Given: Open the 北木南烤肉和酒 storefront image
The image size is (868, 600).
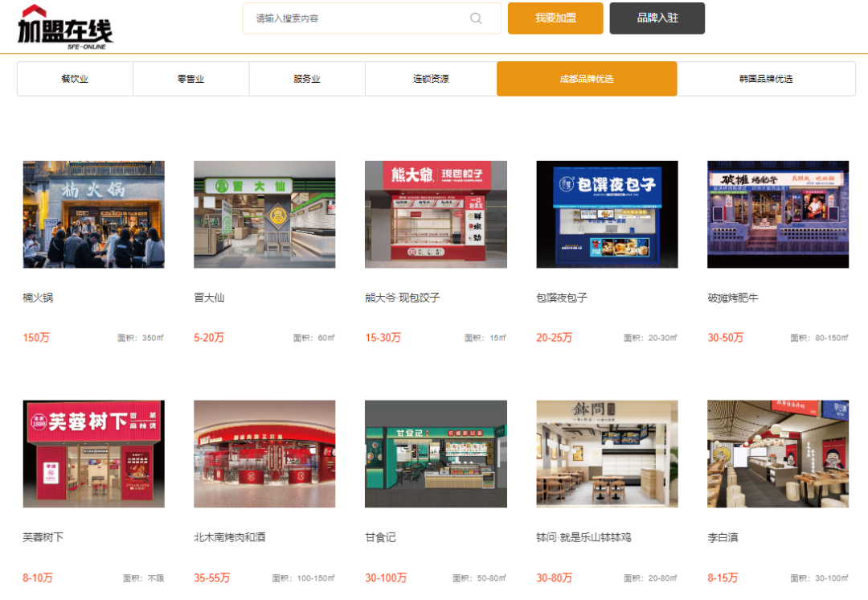Looking at the screenshot, I should click(264, 454).
